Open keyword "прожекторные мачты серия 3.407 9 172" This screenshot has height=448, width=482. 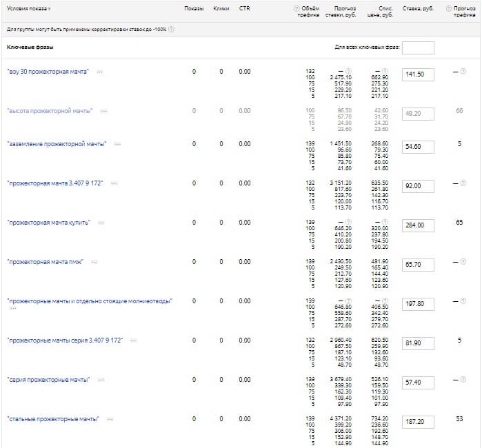(x=65, y=340)
